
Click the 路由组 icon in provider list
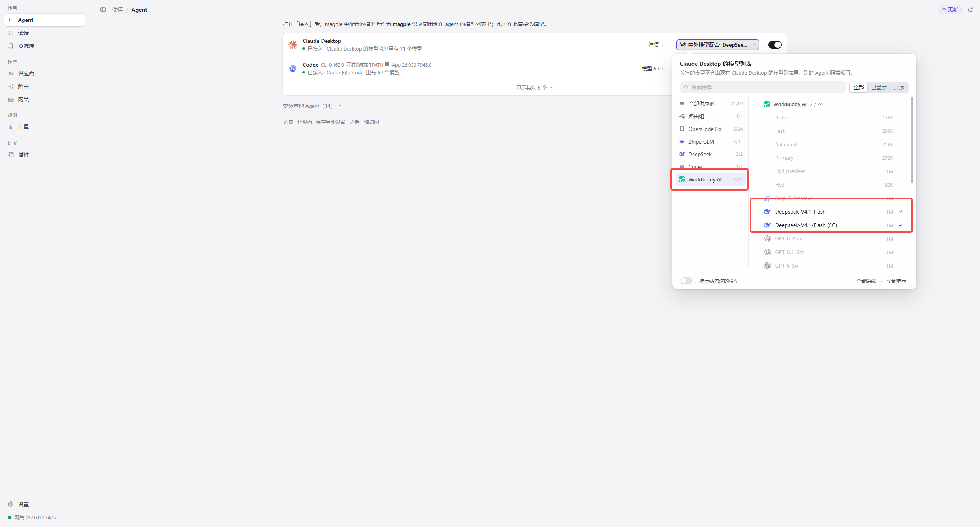click(x=682, y=116)
